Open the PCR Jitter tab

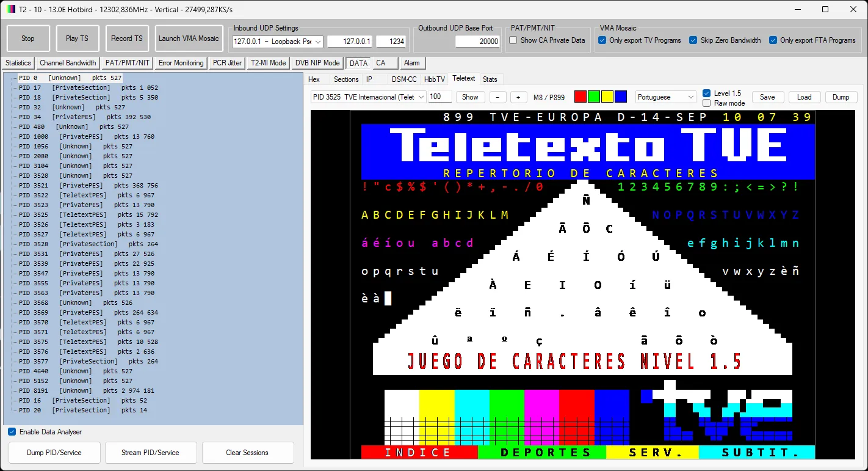(x=227, y=63)
